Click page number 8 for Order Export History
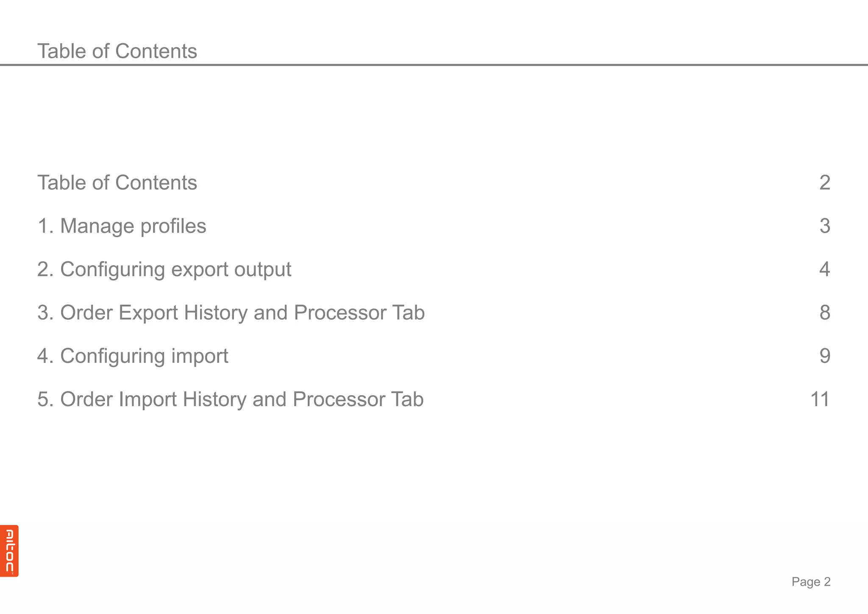868x614 pixels. pos(824,313)
